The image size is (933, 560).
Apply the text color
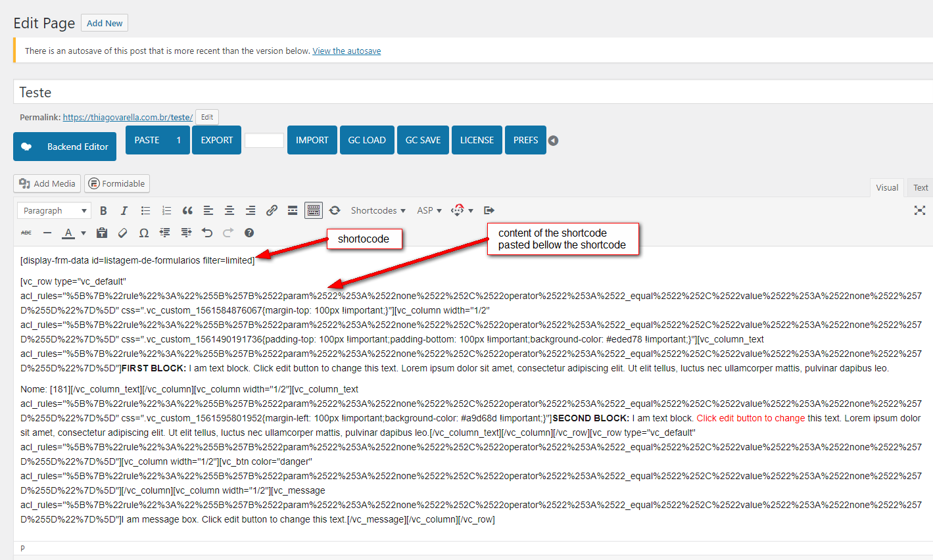(x=68, y=233)
